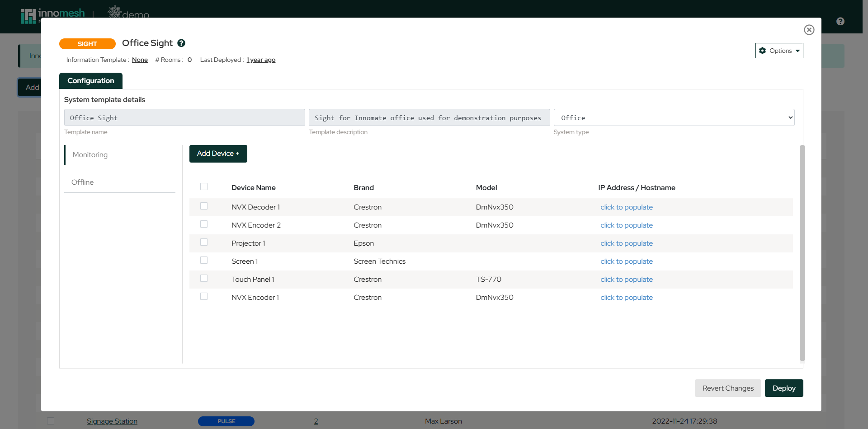Click the rooms count link '2' in background
The width and height of the screenshot is (868, 429).
pos(316,421)
